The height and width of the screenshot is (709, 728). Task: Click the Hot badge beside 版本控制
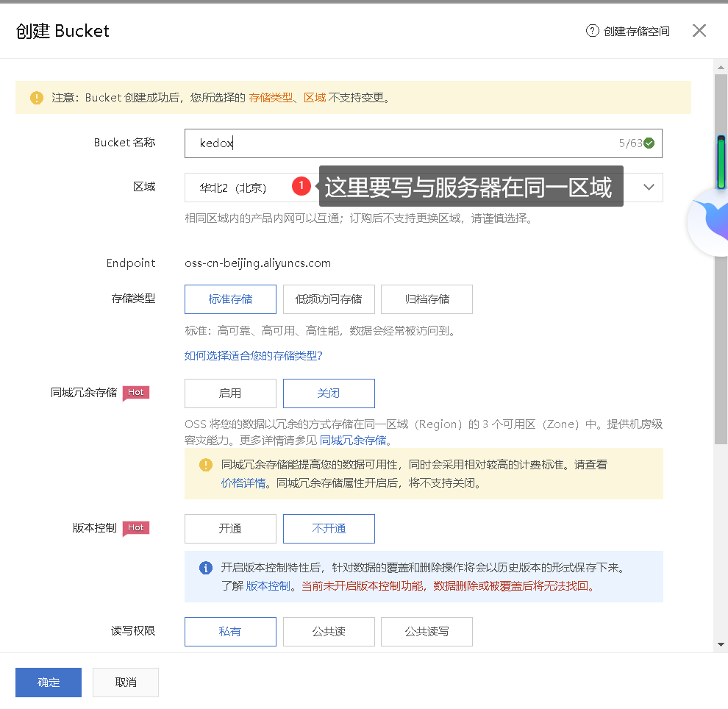pos(135,528)
